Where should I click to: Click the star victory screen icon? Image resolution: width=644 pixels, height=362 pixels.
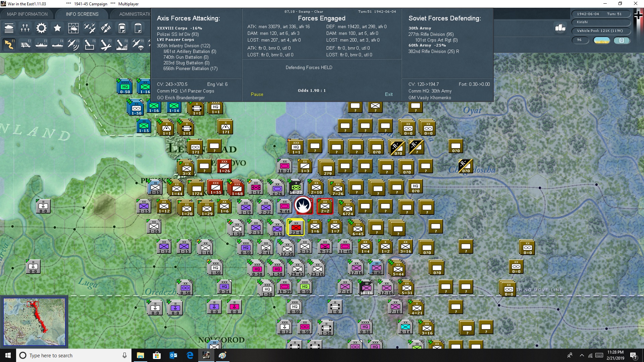57,28
